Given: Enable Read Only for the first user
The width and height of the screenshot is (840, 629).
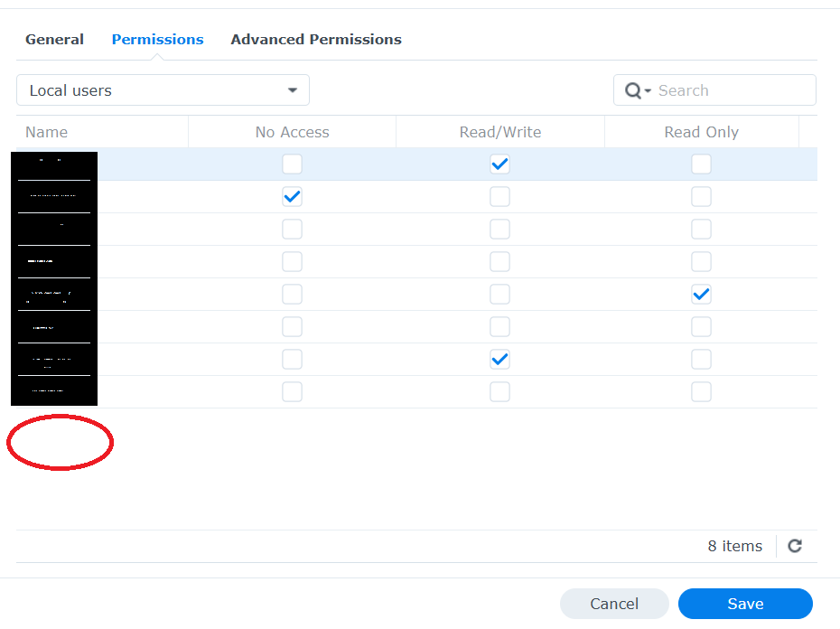Looking at the screenshot, I should pyautogui.click(x=701, y=164).
